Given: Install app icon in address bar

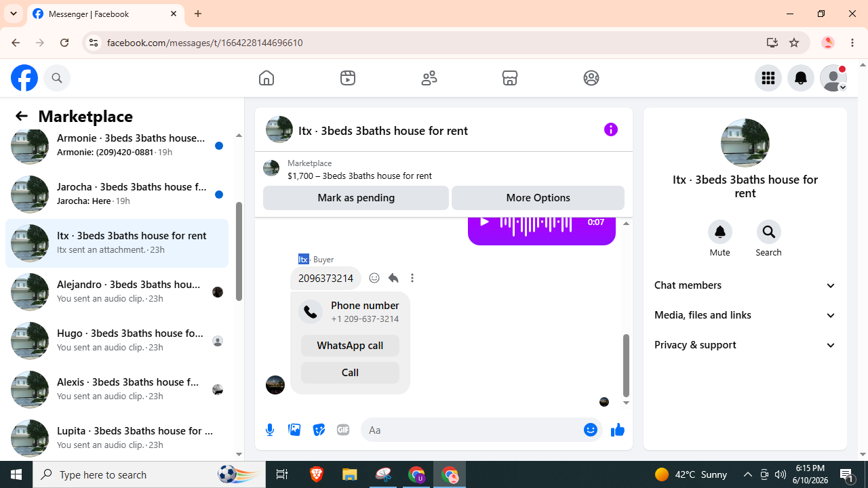Looking at the screenshot, I should coord(772,43).
